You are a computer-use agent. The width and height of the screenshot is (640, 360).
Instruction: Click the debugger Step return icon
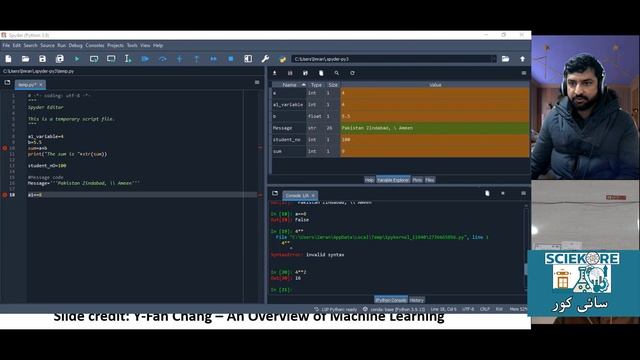click(x=196, y=59)
